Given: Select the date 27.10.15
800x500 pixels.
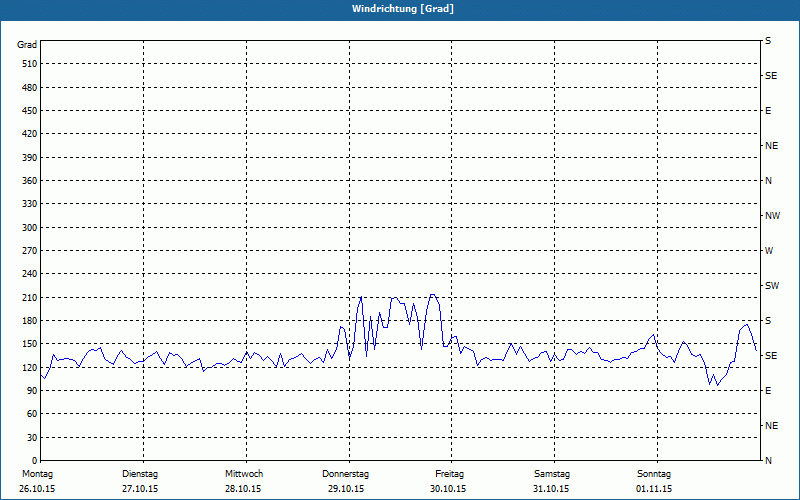Looking at the screenshot, I should pyautogui.click(x=140, y=489).
